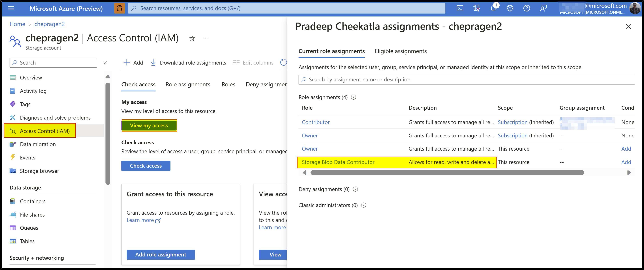Switch to the Deny assignments tab

click(x=266, y=84)
